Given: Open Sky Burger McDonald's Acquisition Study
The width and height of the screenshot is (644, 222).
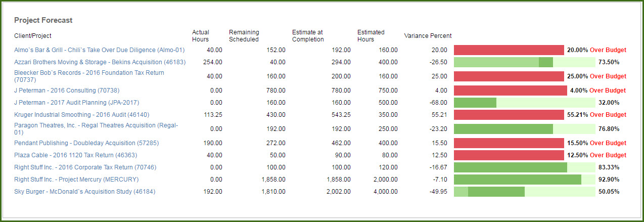Looking at the screenshot, I should (85, 192).
